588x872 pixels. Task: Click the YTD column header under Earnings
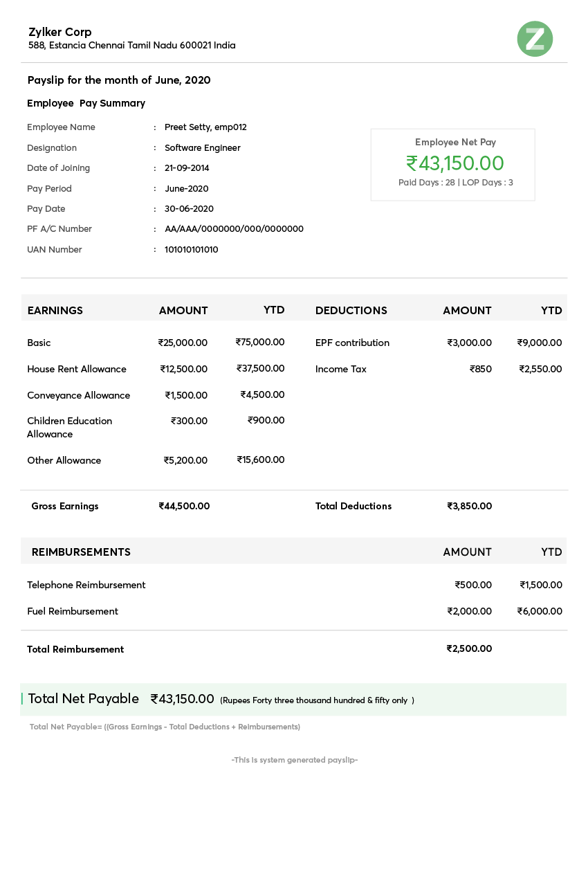(x=274, y=310)
